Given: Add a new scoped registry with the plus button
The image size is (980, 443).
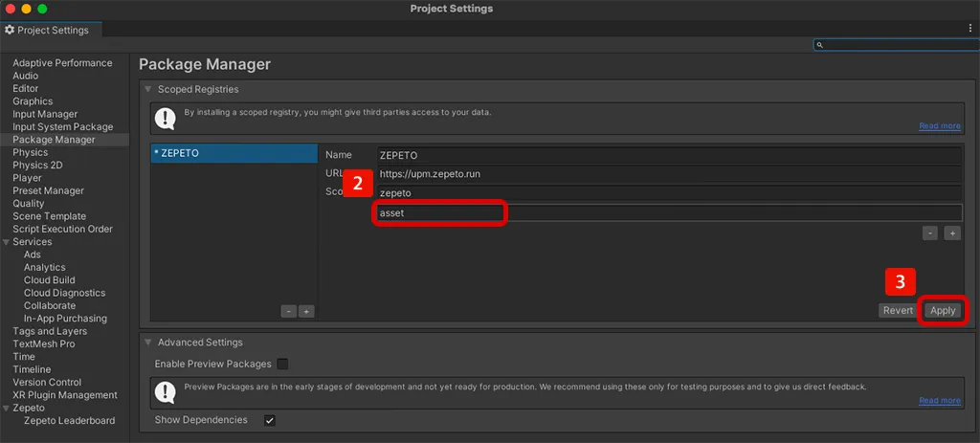Looking at the screenshot, I should 306,311.
